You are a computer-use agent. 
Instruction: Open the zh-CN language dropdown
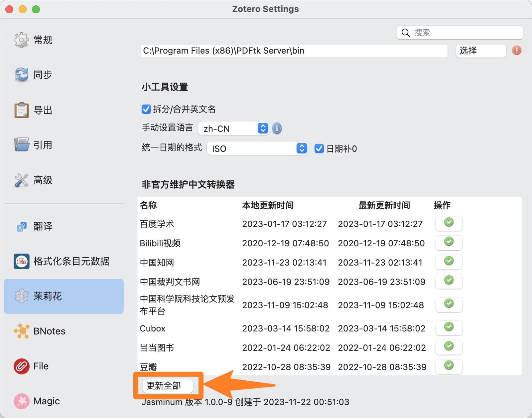point(234,128)
